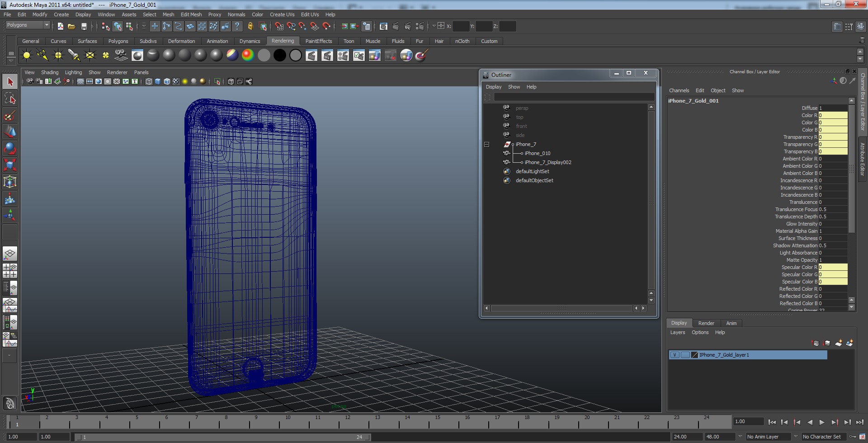Collapse the iPhone_7 node in Outliner

487,145
